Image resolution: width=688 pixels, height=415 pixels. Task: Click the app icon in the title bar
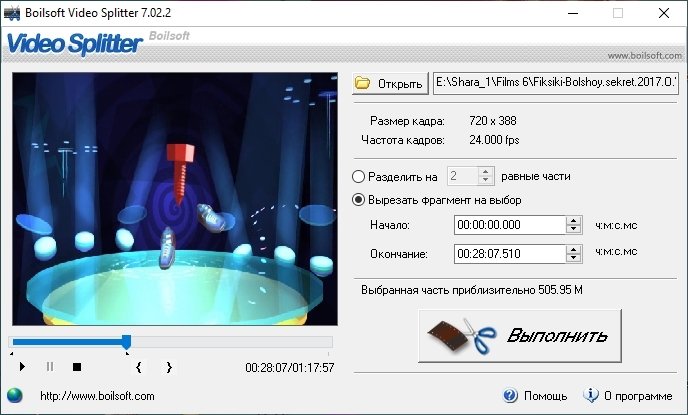12,13
